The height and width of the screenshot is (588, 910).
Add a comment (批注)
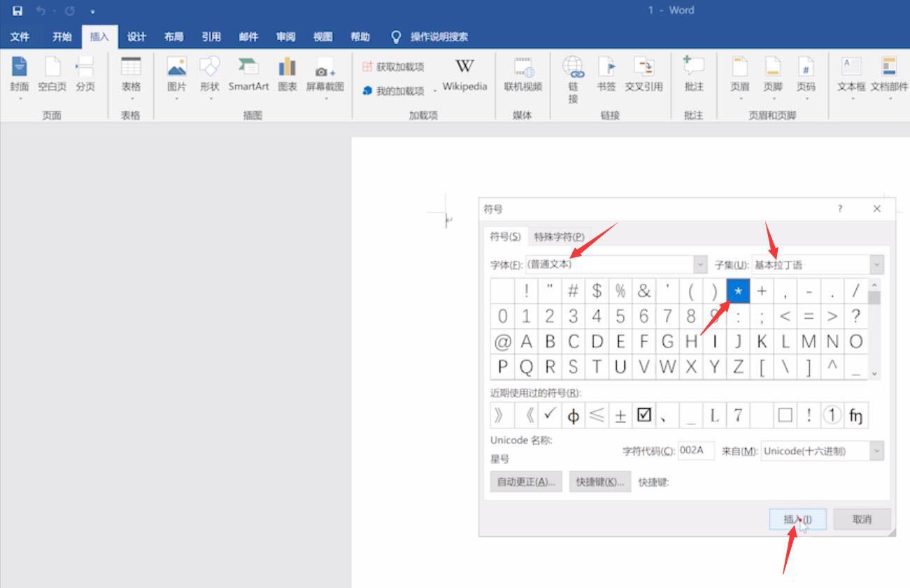pos(694,74)
